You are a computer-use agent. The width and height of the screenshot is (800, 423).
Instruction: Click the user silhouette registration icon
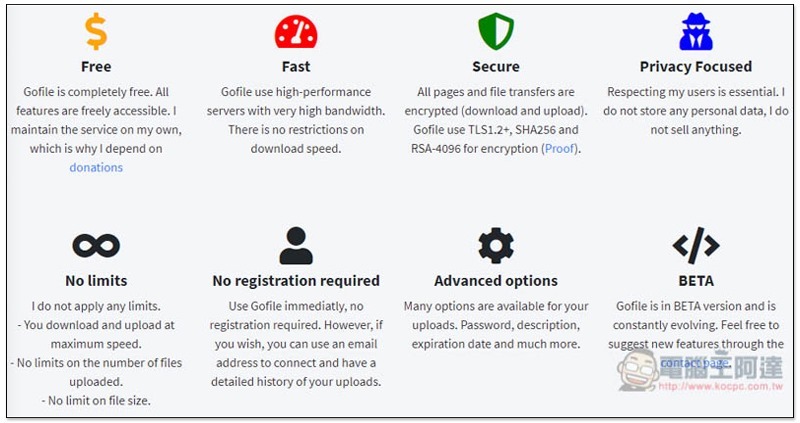[296, 245]
